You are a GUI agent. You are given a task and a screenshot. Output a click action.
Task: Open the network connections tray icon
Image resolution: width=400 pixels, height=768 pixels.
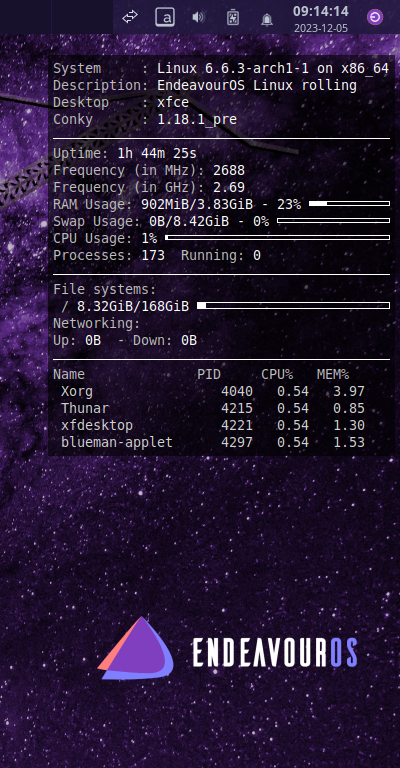pyautogui.click(x=130, y=18)
